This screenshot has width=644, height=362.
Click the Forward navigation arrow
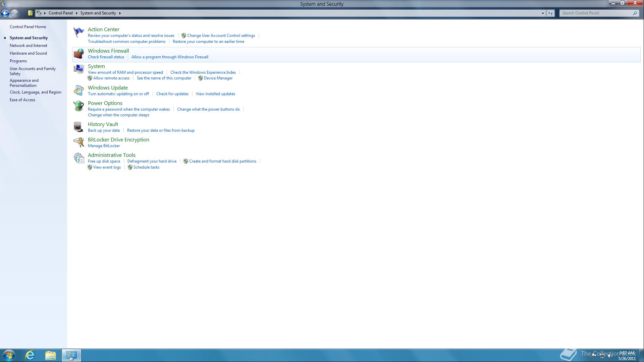pyautogui.click(x=14, y=13)
